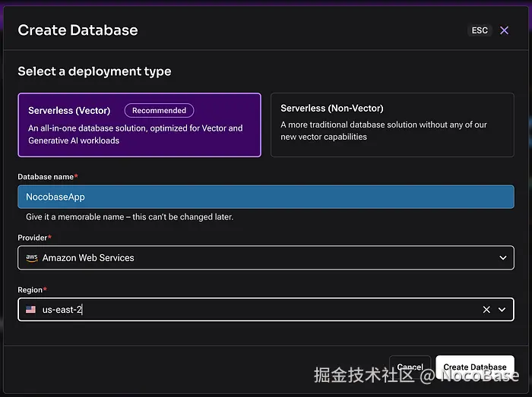532x397 pixels.
Task: Click the Select a deployment type heading
Action: [94, 71]
